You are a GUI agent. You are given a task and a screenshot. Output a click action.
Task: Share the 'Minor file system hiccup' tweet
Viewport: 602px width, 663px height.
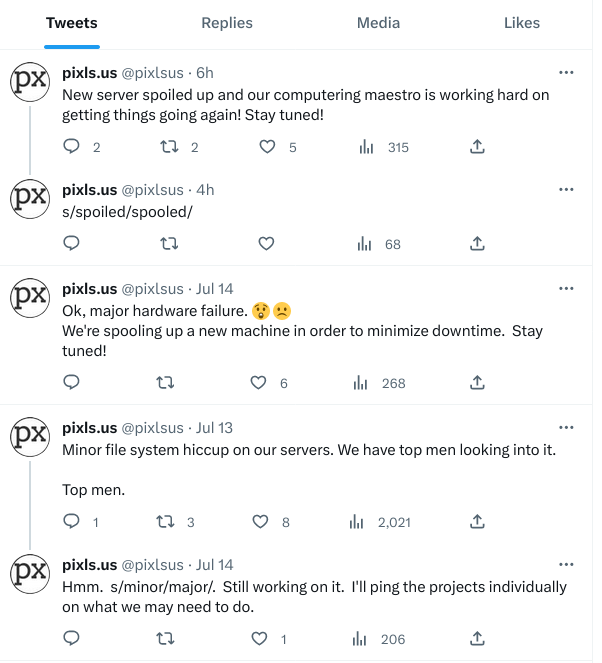(x=477, y=521)
